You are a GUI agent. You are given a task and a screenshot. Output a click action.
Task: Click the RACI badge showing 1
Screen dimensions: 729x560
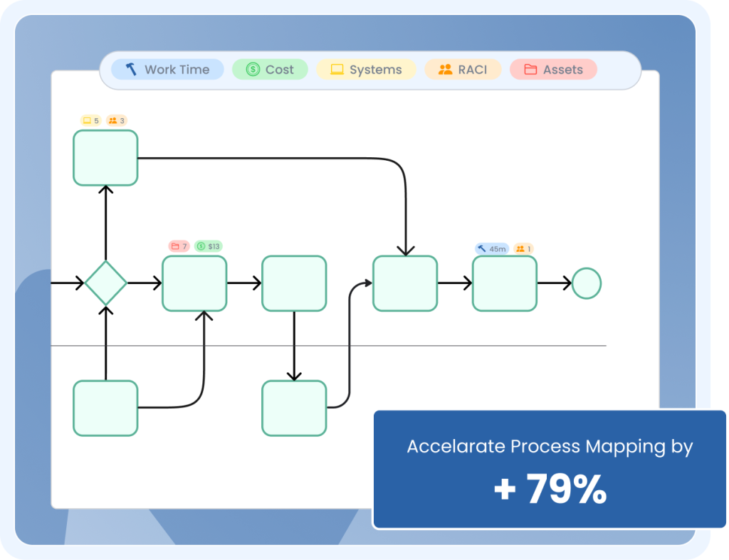(523, 249)
